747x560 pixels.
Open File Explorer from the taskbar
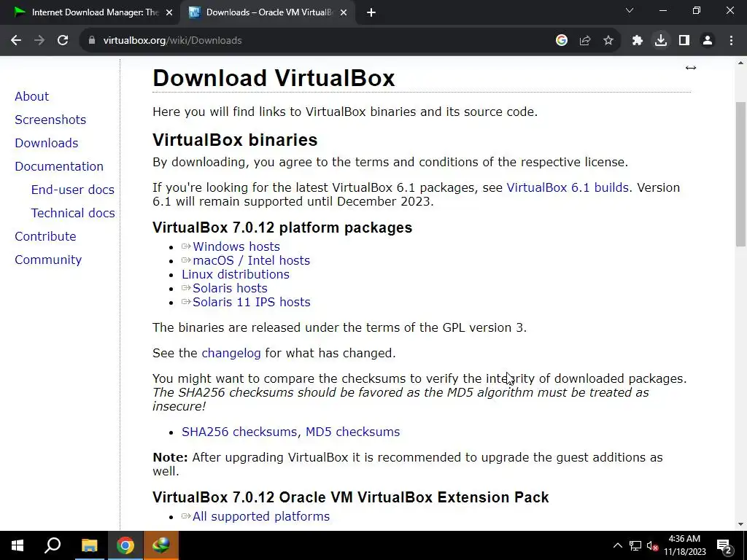89,545
